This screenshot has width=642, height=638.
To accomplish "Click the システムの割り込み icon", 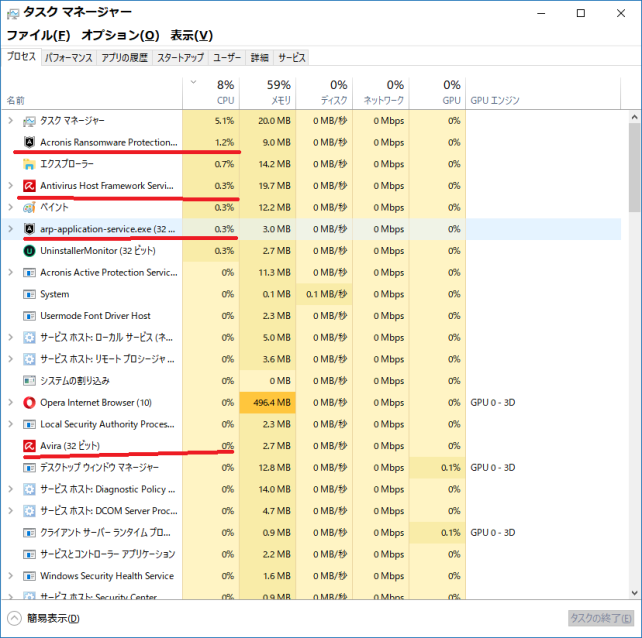I will point(29,381).
